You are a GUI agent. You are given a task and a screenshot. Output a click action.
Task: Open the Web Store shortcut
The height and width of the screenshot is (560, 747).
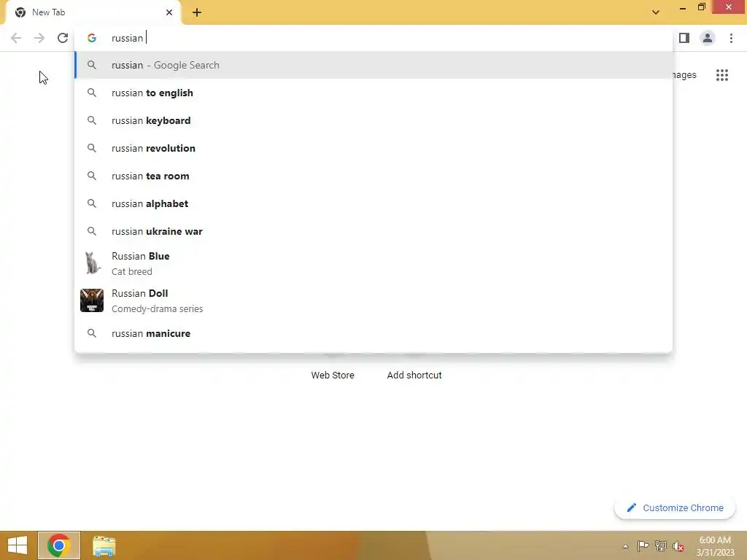(x=333, y=375)
